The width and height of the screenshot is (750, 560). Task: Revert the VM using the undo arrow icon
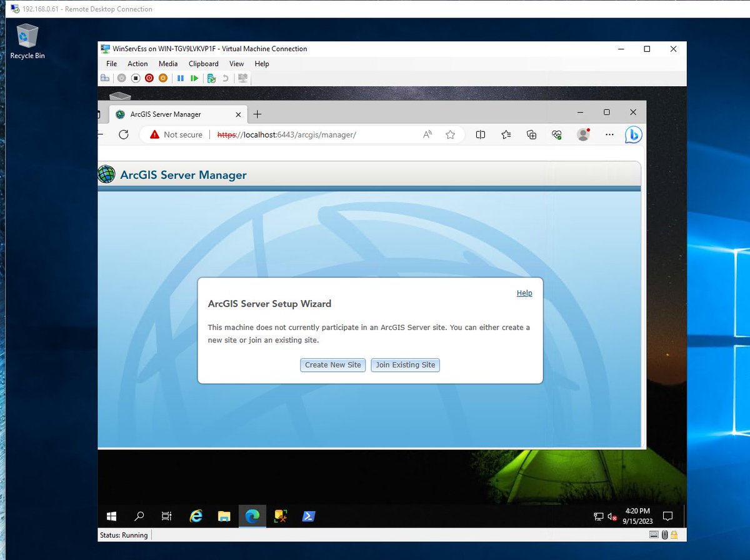coord(225,78)
